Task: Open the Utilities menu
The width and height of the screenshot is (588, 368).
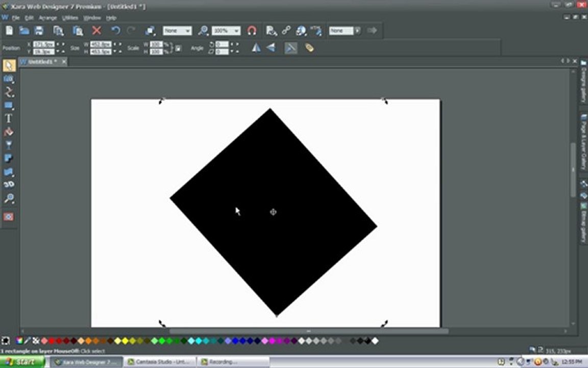Action: tap(70, 18)
